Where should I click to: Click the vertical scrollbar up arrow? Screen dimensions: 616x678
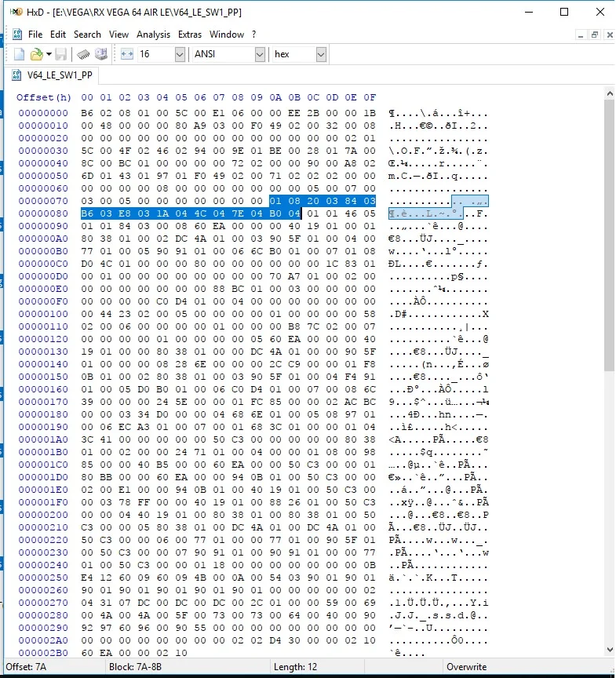pos(610,93)
